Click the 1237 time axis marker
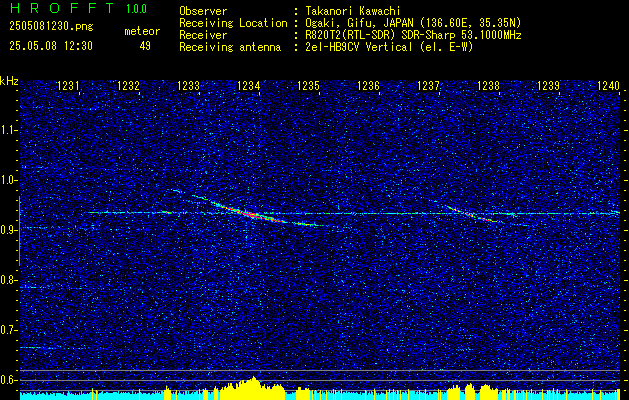Screen dimensions: 629x400 [428, 85]
